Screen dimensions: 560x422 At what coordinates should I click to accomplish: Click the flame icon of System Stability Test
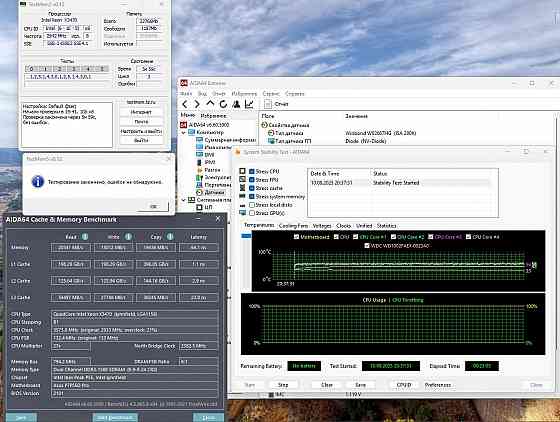[x=238, y=152]
